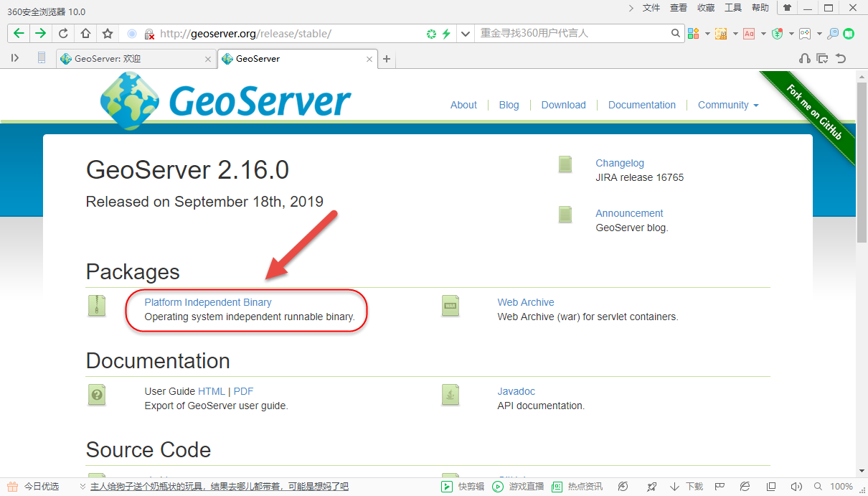The width and height of the screenshot is (868, 496).
Task: Click the User Guide help document icon
Action: [x=97, y=395]
